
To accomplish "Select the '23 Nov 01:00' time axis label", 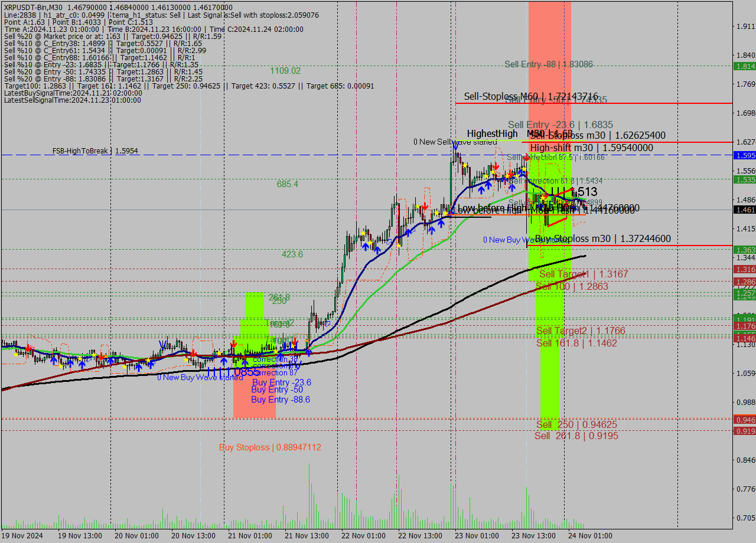I will coord(477,536).
